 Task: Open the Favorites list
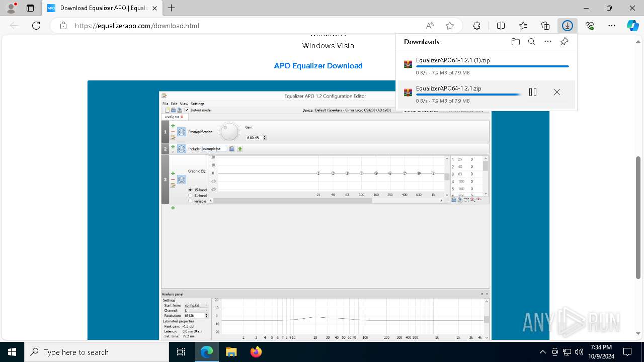pyautogui.click(x=523, y=26)
